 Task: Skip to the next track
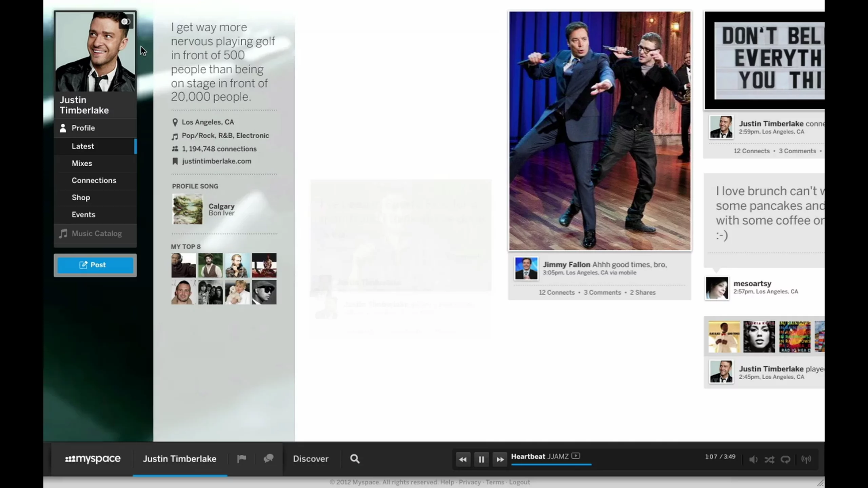tap(500, 460)
